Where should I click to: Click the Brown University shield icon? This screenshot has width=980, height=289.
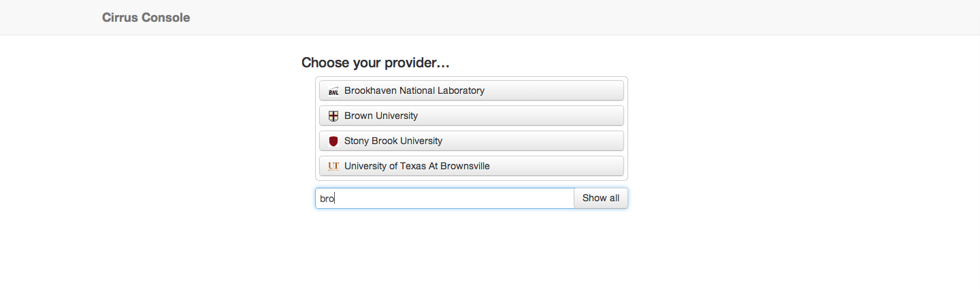pos(333,116)
